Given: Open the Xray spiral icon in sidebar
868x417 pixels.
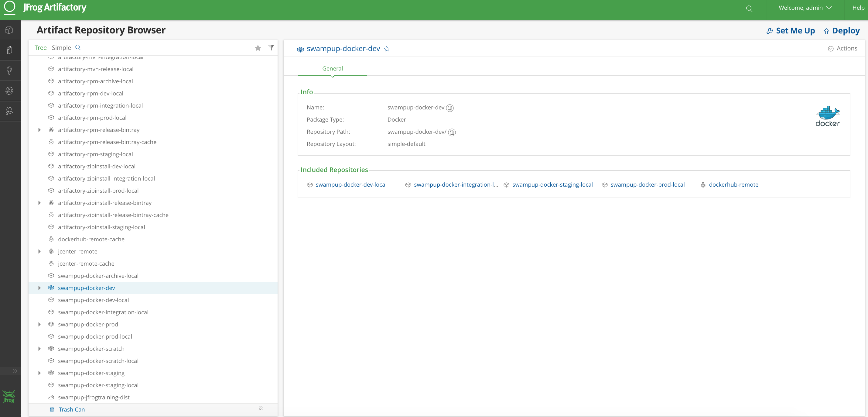Looking at the screenshot, I should point(9,91).
